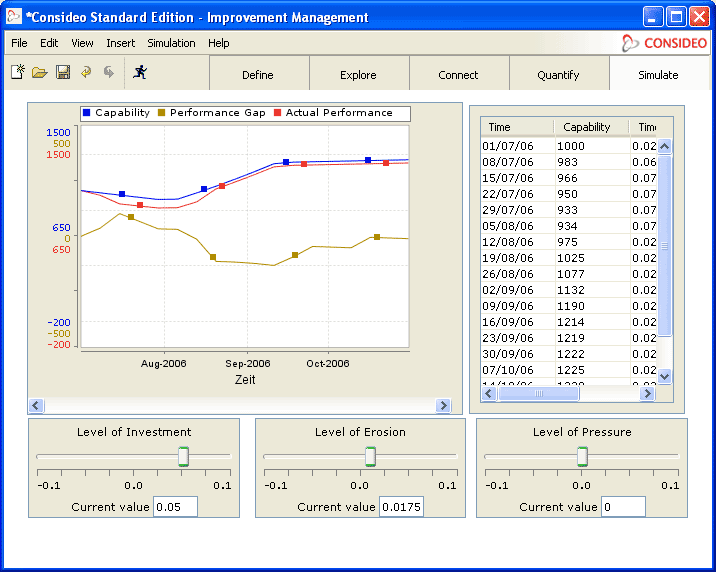This screenshot has width=716, height=572.
Task: Click the Level of Pressure slider handle
Action: [582, 457]
